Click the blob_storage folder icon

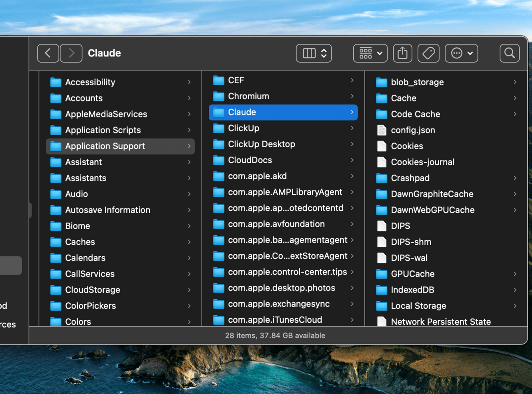tap(382, 82)
